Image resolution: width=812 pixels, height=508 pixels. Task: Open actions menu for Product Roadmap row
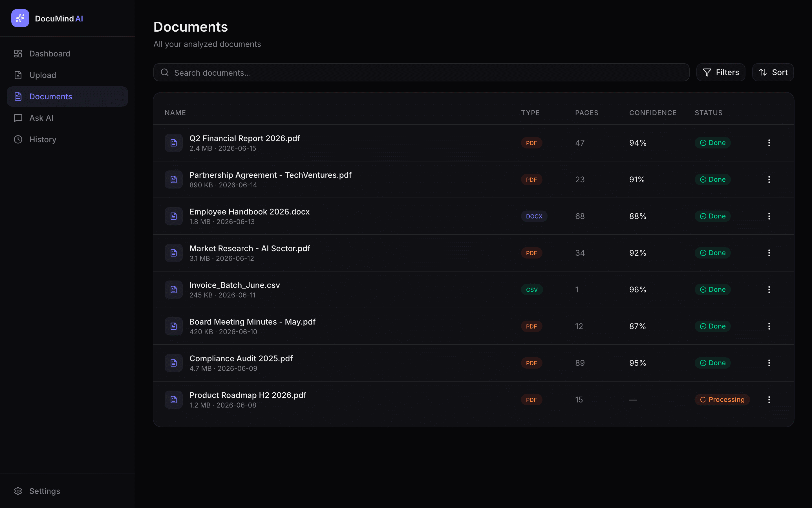(x=769, y=399)
